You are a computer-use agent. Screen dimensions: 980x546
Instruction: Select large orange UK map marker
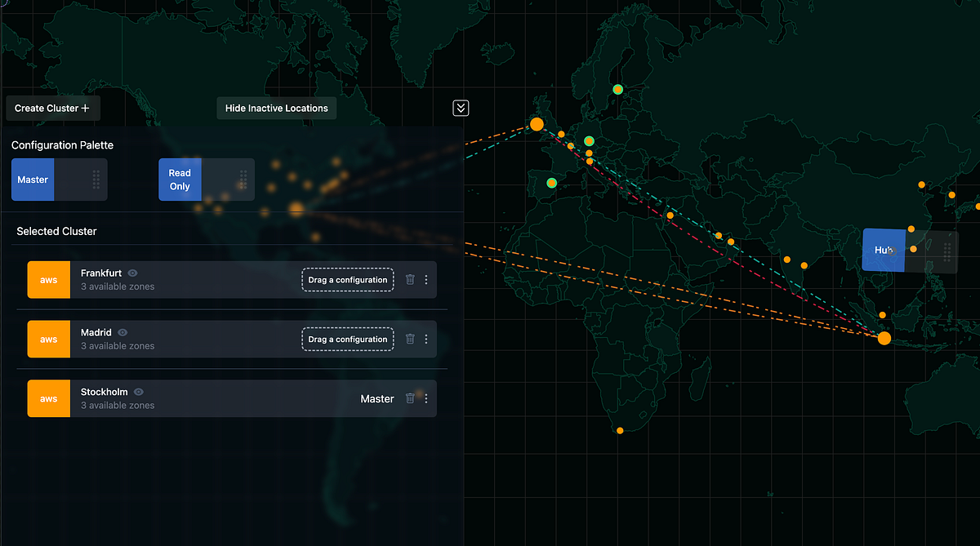[537, 124]
